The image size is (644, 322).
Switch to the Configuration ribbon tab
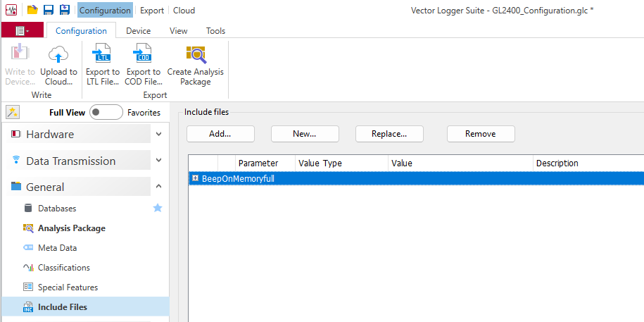(82, 31)
